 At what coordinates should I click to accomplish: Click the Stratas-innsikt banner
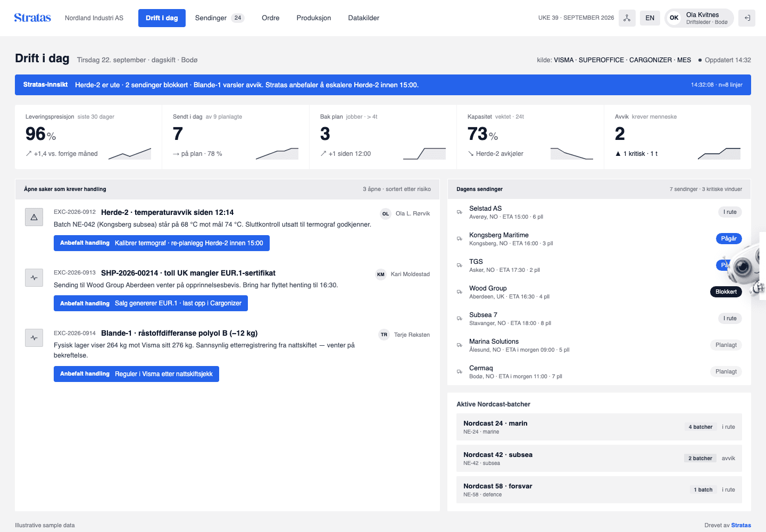[383, 85]
